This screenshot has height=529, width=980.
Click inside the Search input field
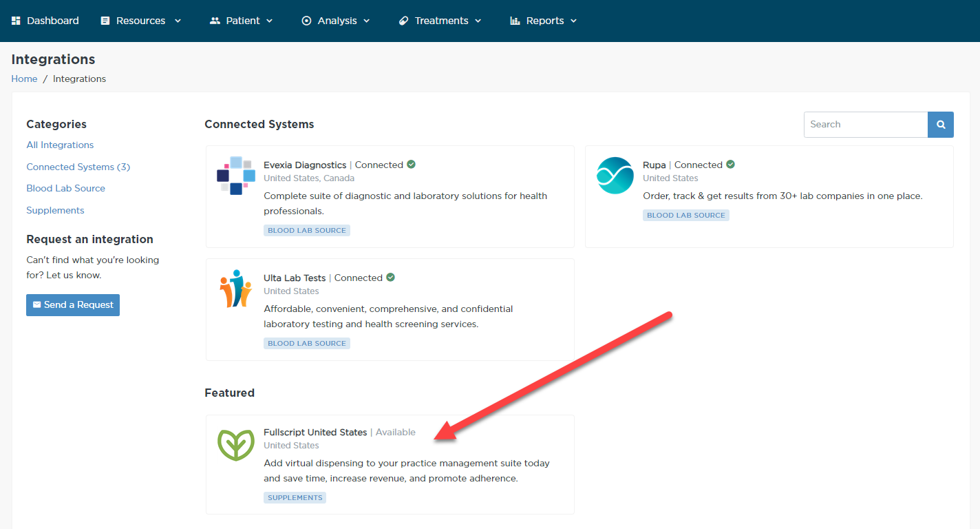point(865,124)
